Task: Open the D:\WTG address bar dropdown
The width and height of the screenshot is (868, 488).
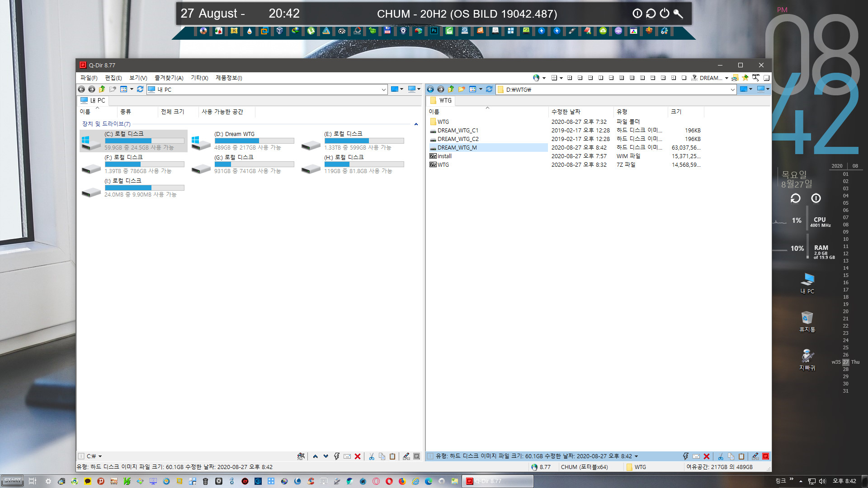Action: 732,89
